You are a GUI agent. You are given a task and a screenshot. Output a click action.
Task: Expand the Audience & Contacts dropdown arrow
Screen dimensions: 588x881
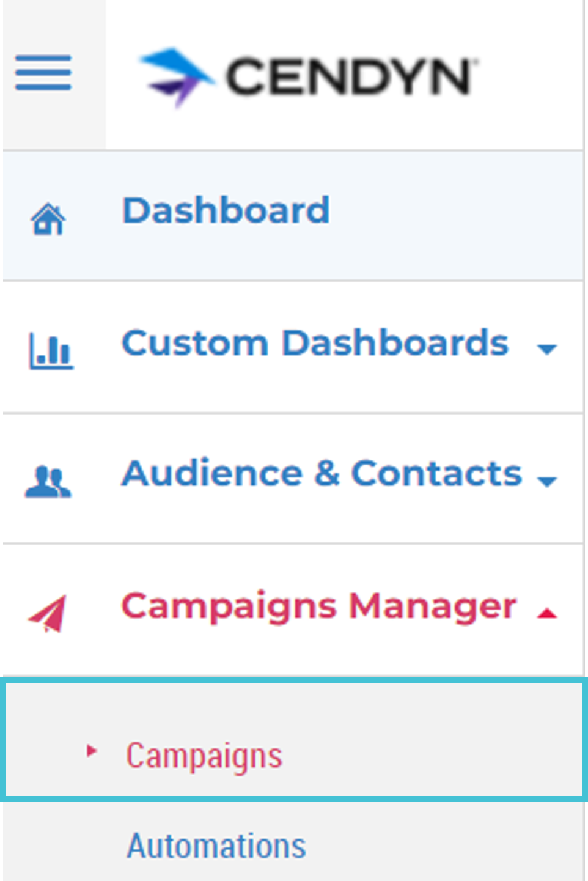pos(546,482)
